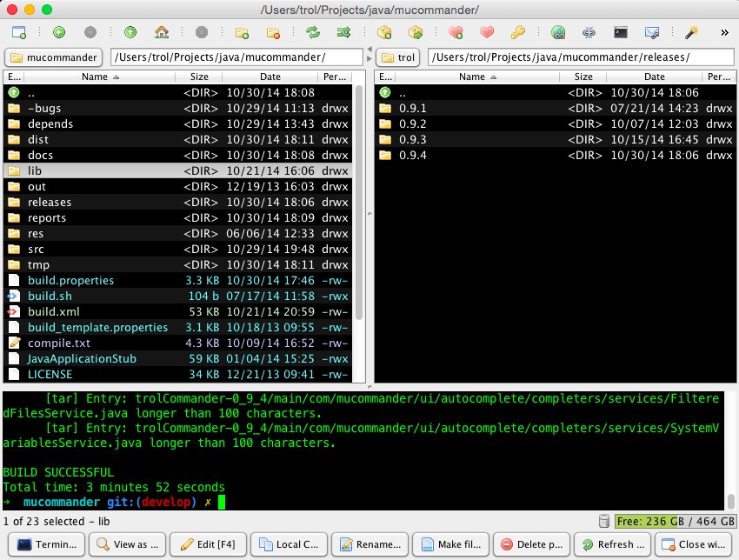
Task: Click the magic wand preferences icon
Action: coord(691,33)
